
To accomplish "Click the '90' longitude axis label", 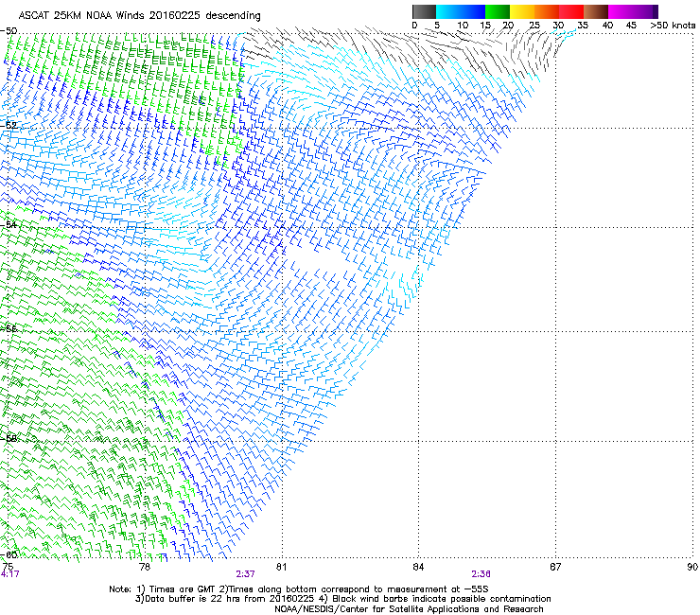I will [692, 567].
